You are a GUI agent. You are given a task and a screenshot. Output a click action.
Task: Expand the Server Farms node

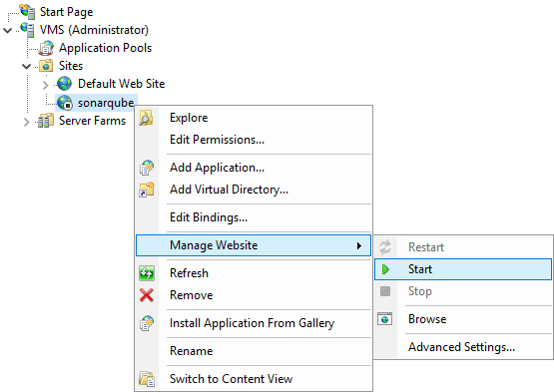coord(26,123)
